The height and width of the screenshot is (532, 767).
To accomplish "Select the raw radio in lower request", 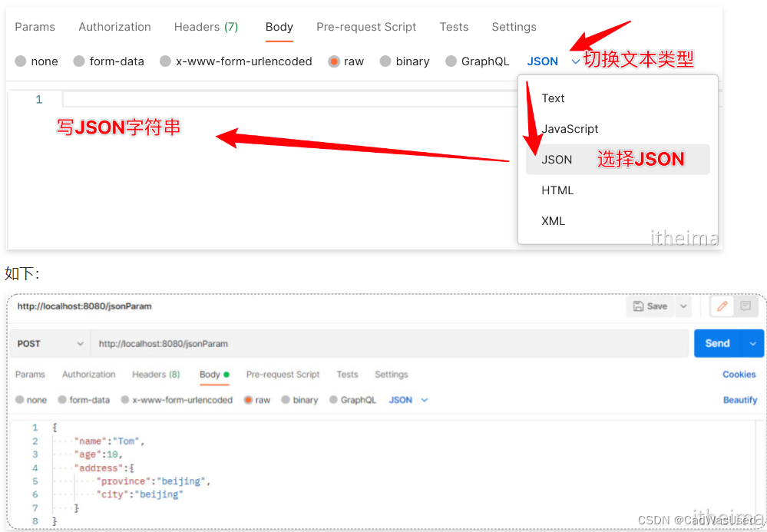I will coord(248,400).
